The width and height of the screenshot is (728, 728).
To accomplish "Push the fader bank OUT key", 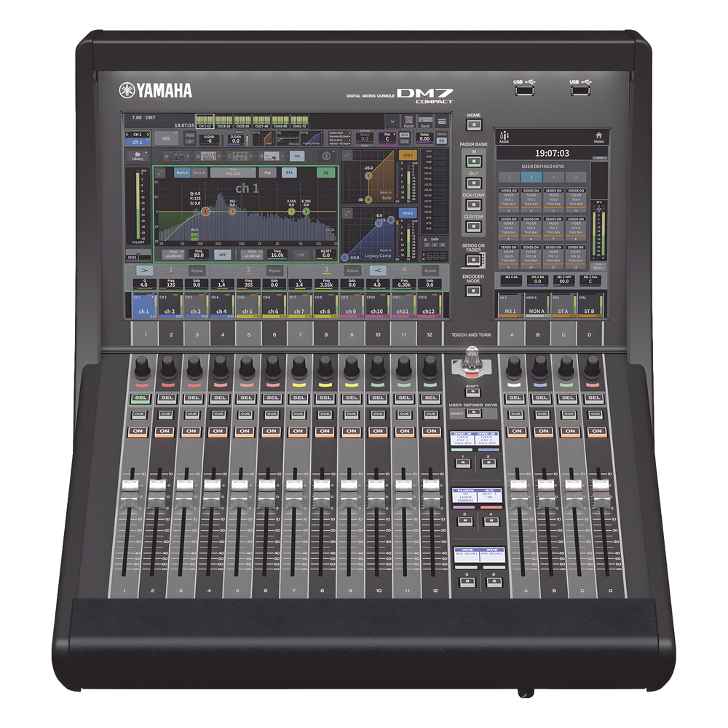I will [474, 183].
